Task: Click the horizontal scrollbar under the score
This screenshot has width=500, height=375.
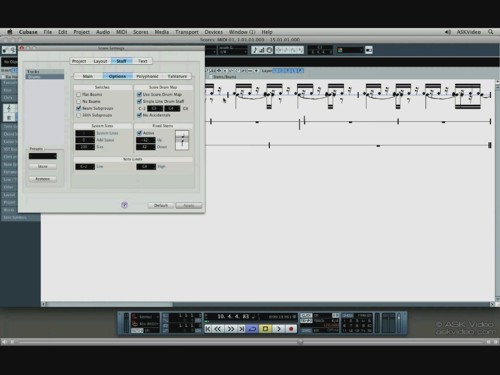Action: pos(110,304)
